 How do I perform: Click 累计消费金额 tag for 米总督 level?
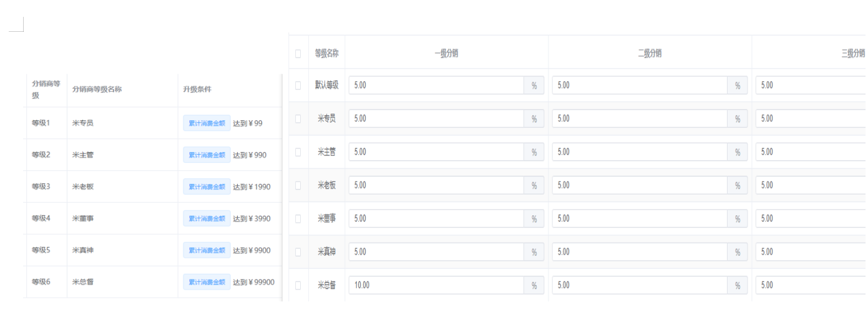pyautogui.click(x=207, y=282)
